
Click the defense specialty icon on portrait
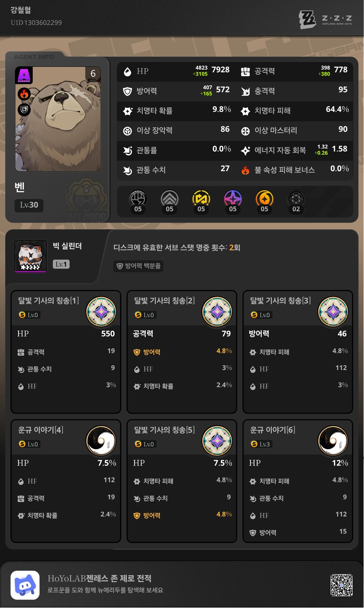point(24,110)
